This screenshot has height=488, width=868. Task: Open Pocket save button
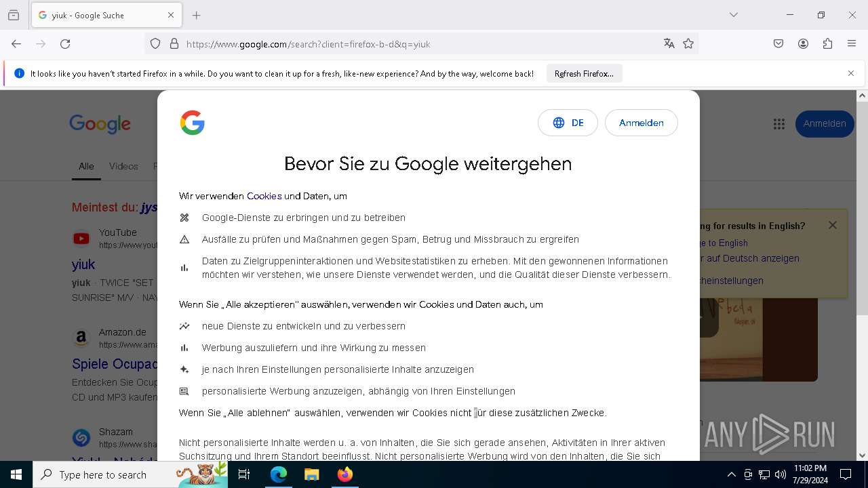[778, 44]
